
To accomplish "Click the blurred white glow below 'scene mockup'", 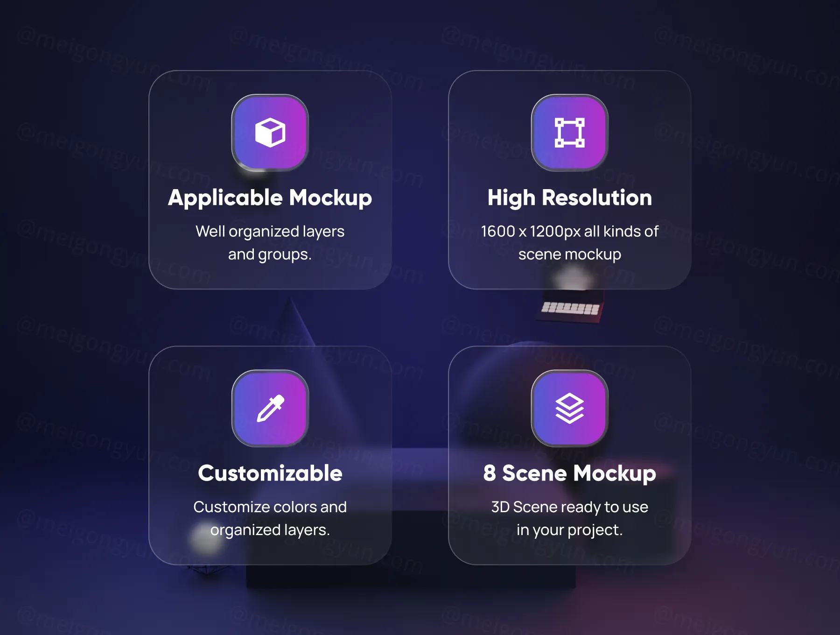I will click(572, 279).
